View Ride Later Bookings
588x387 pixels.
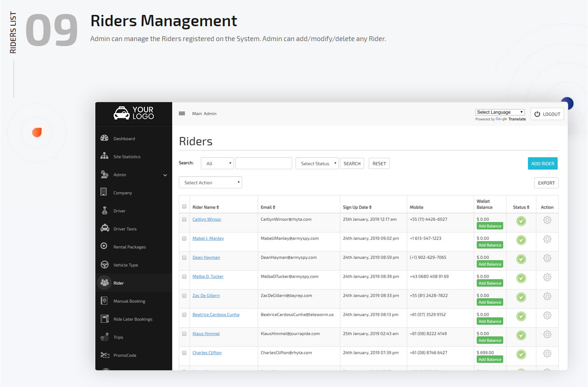[x=132, y=319]
